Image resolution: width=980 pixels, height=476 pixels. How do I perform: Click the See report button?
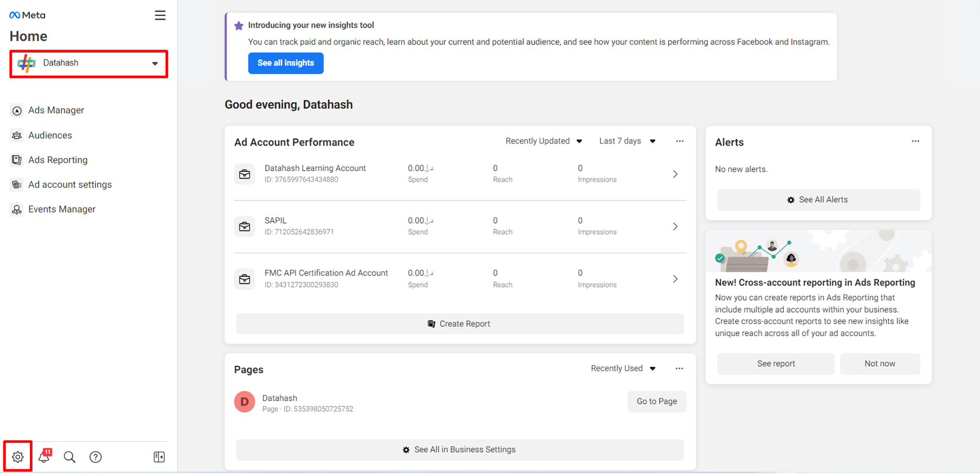[x=776, y=363]
